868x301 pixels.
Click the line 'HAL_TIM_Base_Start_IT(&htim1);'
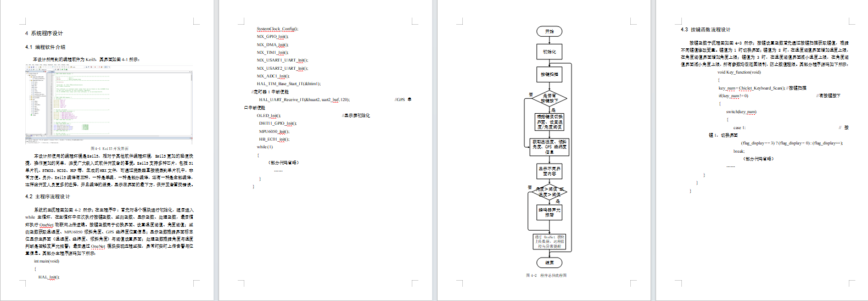click(289, 84)
